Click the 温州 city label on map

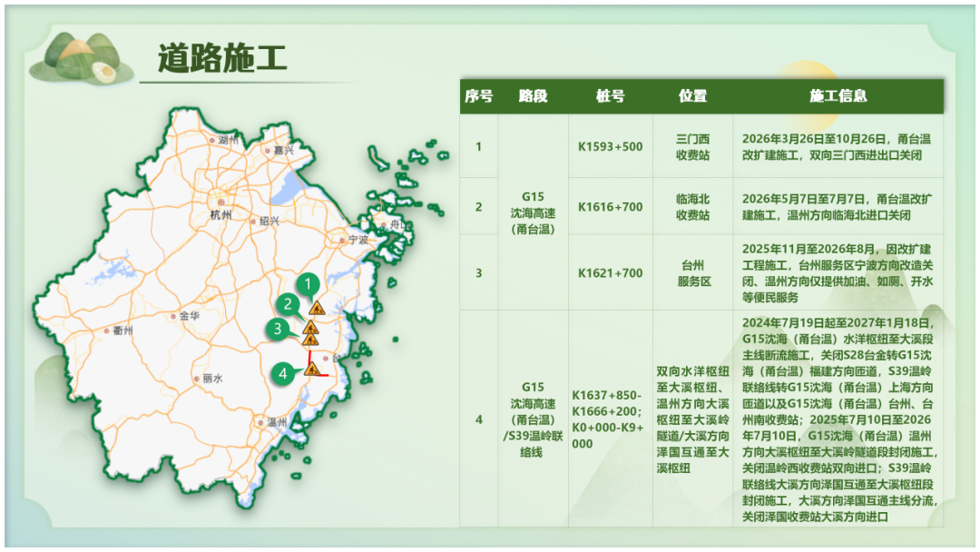click(x=277, y=422)
